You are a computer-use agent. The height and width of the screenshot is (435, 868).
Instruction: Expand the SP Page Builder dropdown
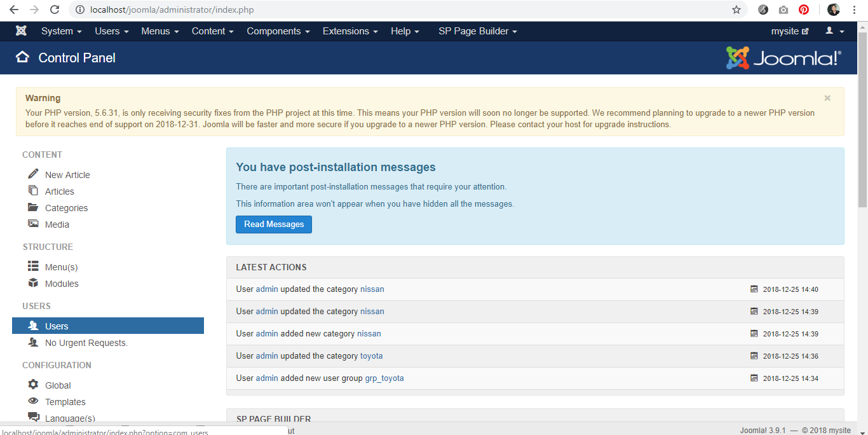(477, 31)
